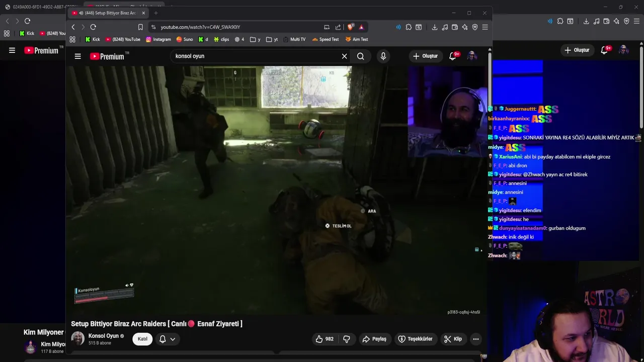Open YouTube guide menu in front window
This screenshot has width=644, height=362.
(78, 56)
